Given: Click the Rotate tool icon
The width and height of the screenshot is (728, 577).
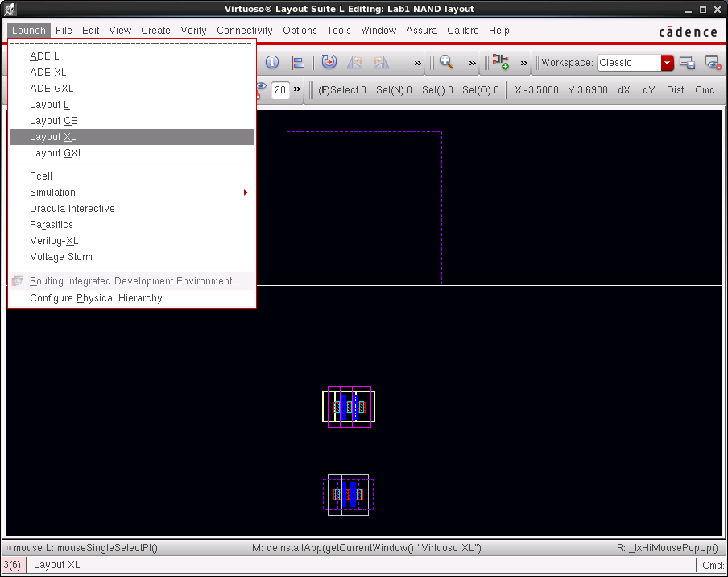Looking at the screenshot, I should point(329,62).
